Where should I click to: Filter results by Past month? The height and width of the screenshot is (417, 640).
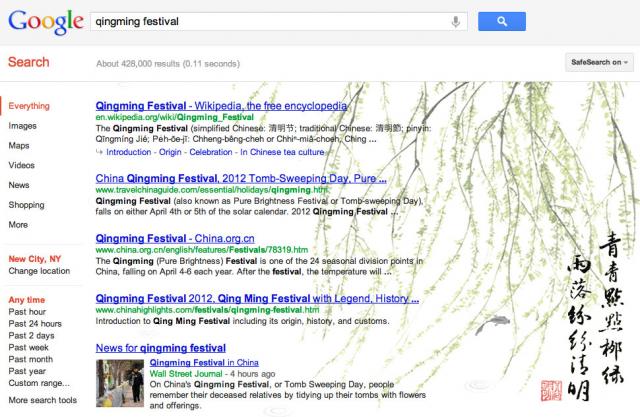pos(31,359)
